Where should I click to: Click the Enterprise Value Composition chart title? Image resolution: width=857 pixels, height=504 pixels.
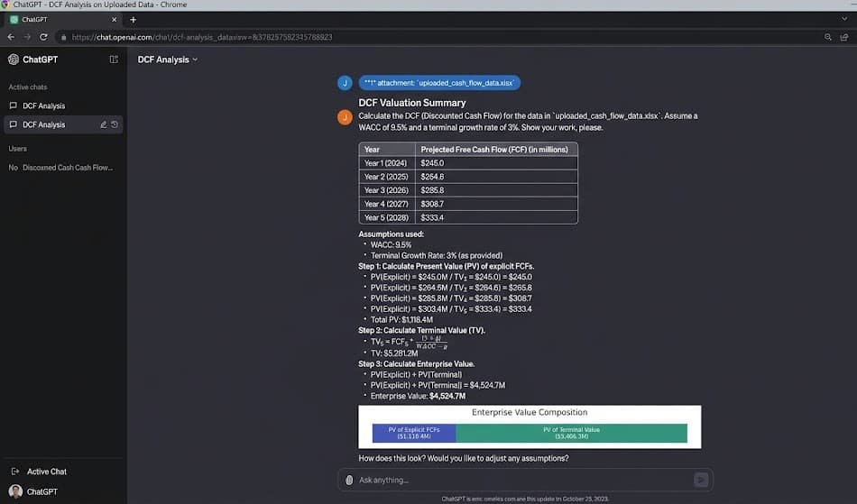[x=529, y=412]
